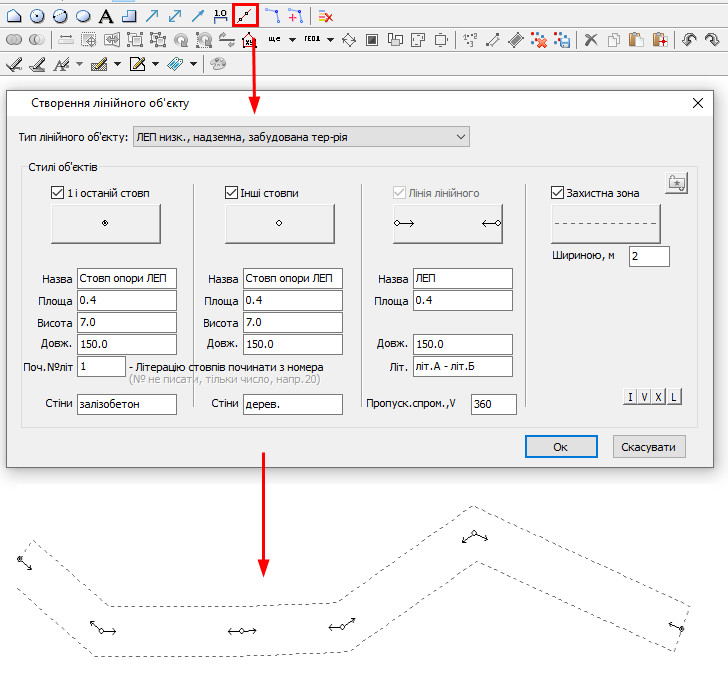
Task: Click the Roman numeral X button
Action: pos(658,397)
